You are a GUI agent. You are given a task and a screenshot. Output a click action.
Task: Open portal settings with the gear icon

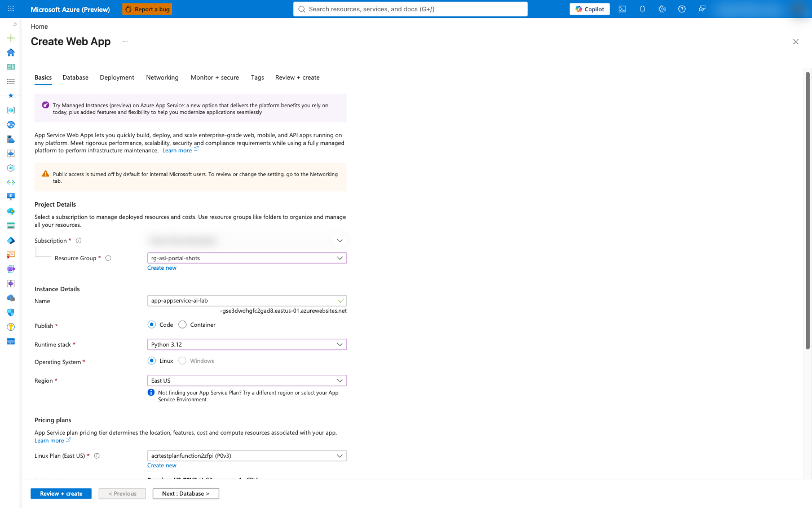(x=662, y=9)
